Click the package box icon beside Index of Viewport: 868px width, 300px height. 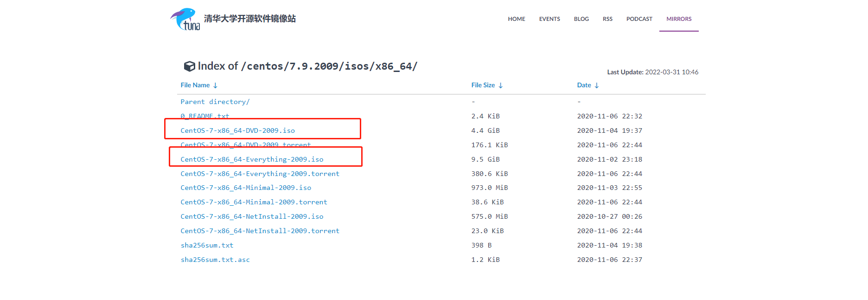click(x=189, y=66)
